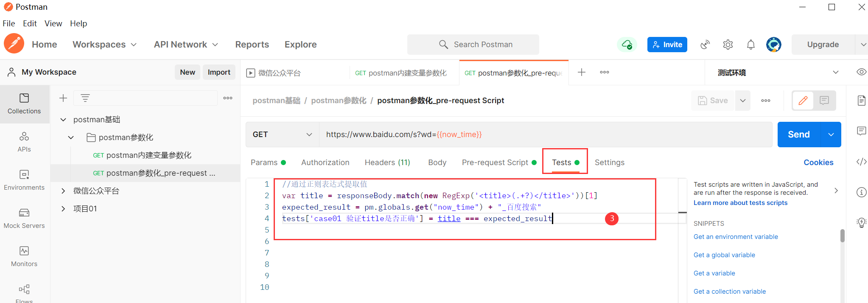Expand the 微信公众平台 collection

coord(63,191)
